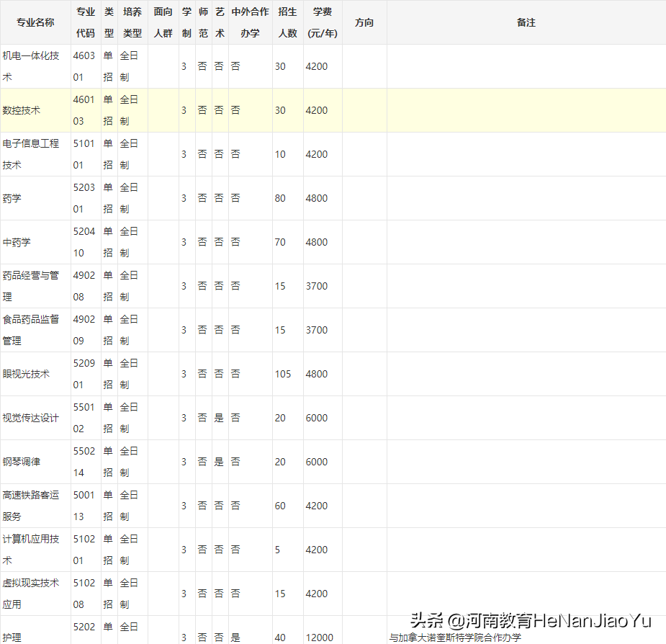Viewport: 666px width, 644px height.
Task: Click the 专业代码 column header
Action: click(86, 22)
